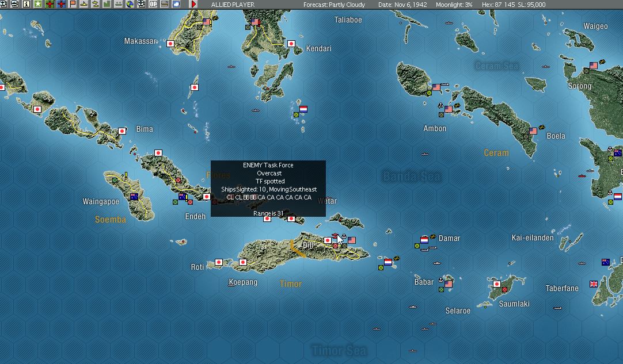The width and height of the screenshot is (623, 364).
Task: Click the 'Timor' island label
Action: 291,284
